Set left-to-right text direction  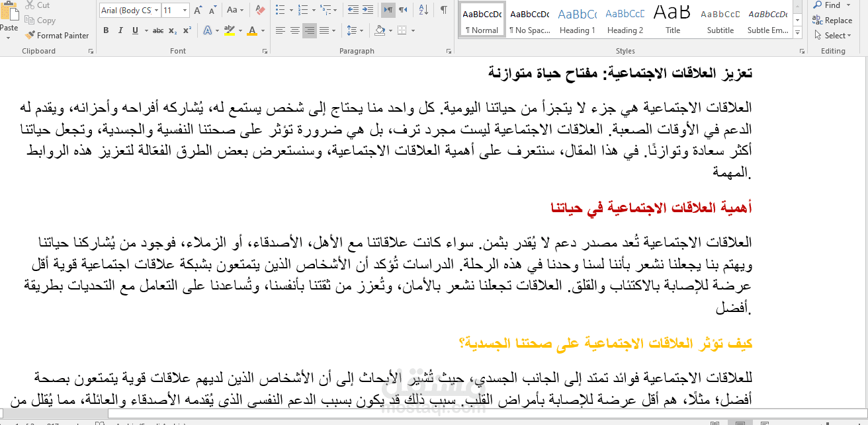point(388,10)
